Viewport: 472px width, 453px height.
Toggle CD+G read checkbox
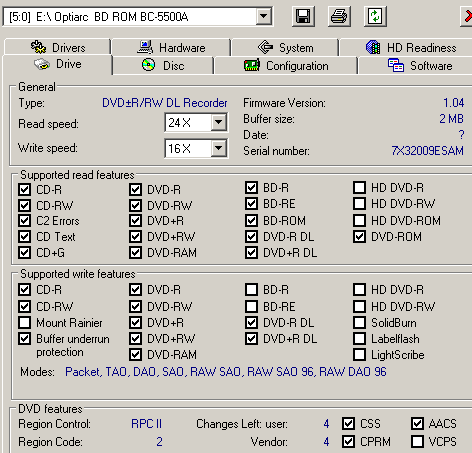coord(24,252)
